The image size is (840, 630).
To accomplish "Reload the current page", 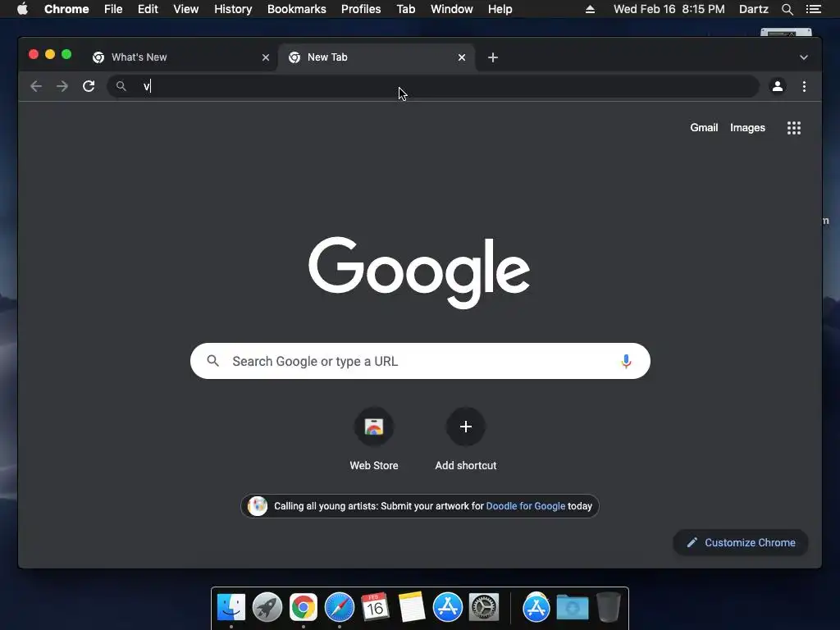I will click(89, 86).
